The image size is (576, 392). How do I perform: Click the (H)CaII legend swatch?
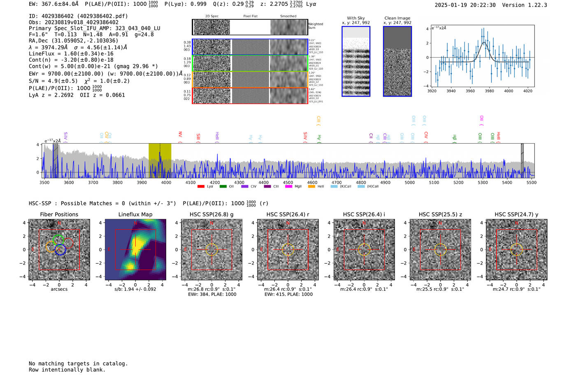tap(361, 186)
